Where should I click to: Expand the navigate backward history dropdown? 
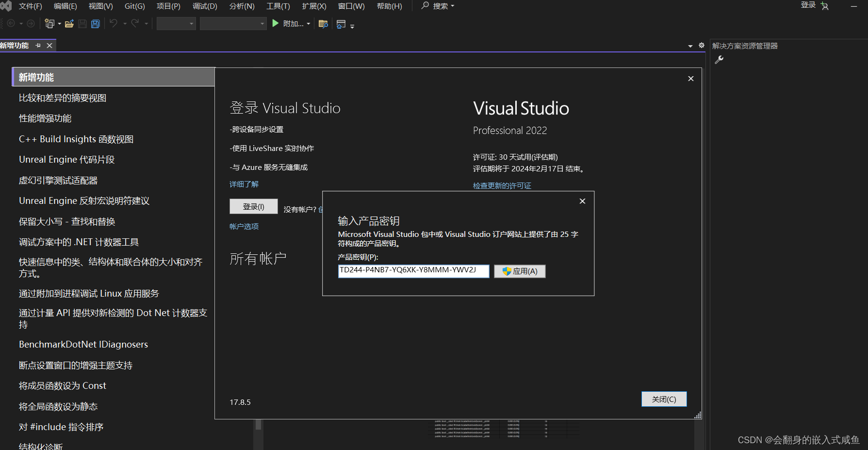click(x=21, y=24)
